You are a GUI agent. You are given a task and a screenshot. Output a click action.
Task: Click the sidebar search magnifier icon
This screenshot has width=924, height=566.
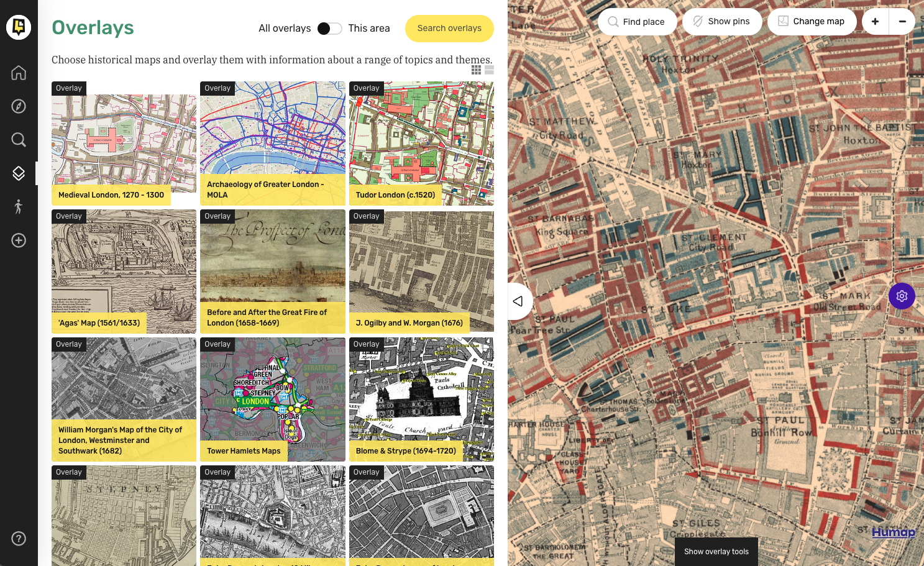tap(19, 140)
